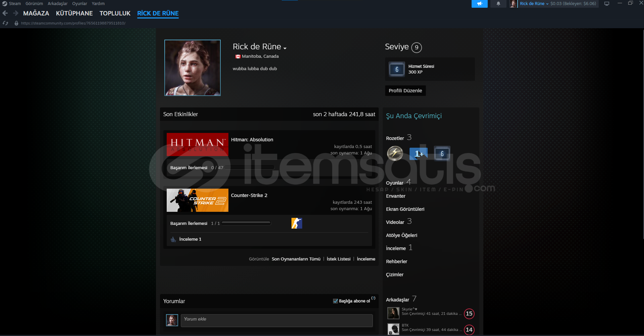
Task: Switch to Big Picture mode icon
Action: (x=607, y=4)
